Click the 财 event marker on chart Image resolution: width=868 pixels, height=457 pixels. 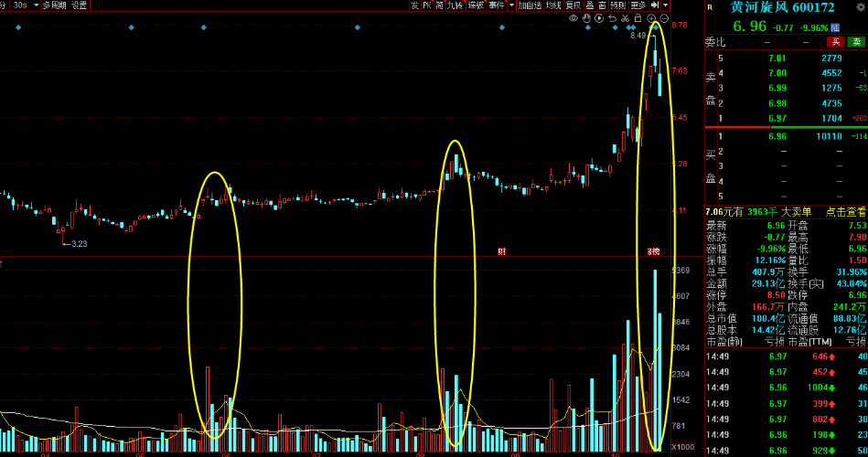click(501, 251)
